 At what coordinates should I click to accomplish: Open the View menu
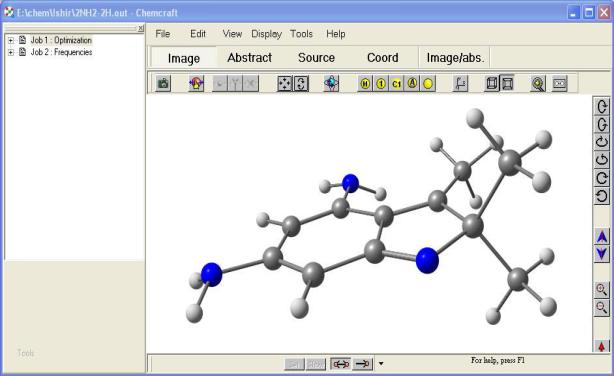coord(232,34)
